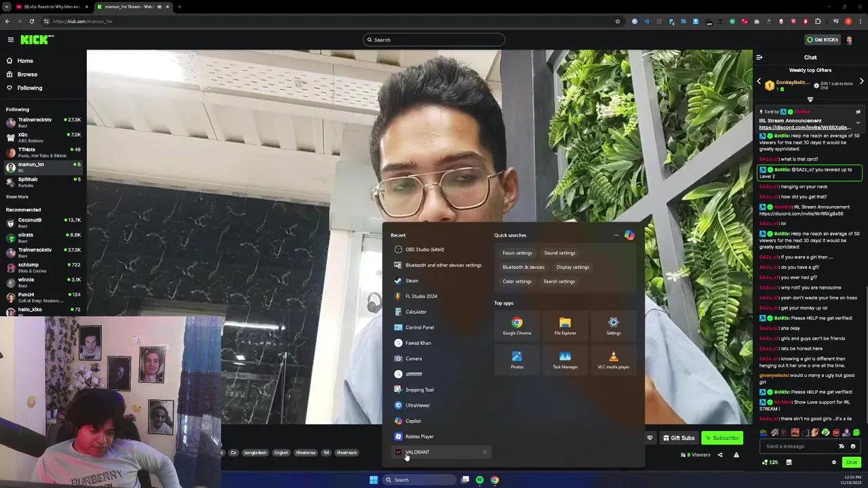Image resolution: width=868 pixels, height=488 pixels.
Task: Open File Explorer under Top apps
Action: (565, 326)
